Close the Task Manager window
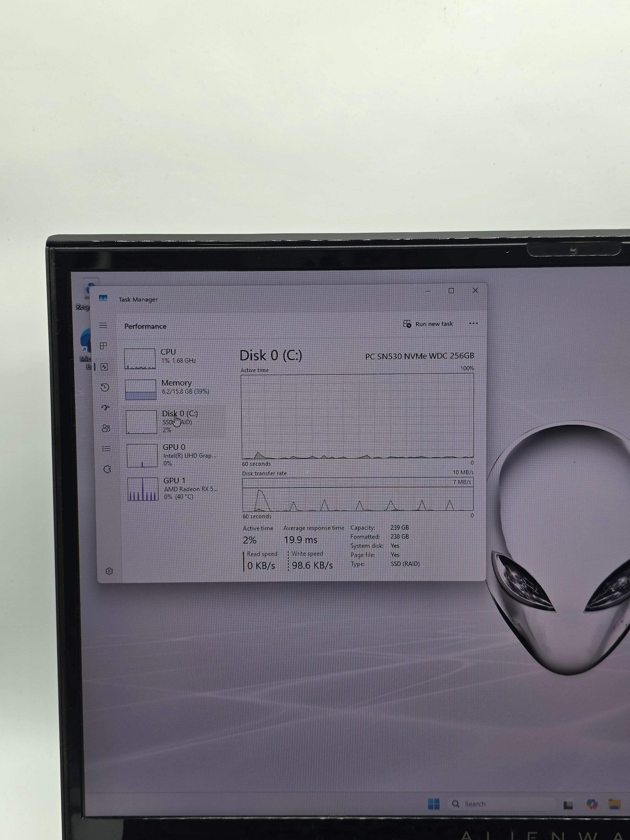Screen dimensions: 630x840 475,290
